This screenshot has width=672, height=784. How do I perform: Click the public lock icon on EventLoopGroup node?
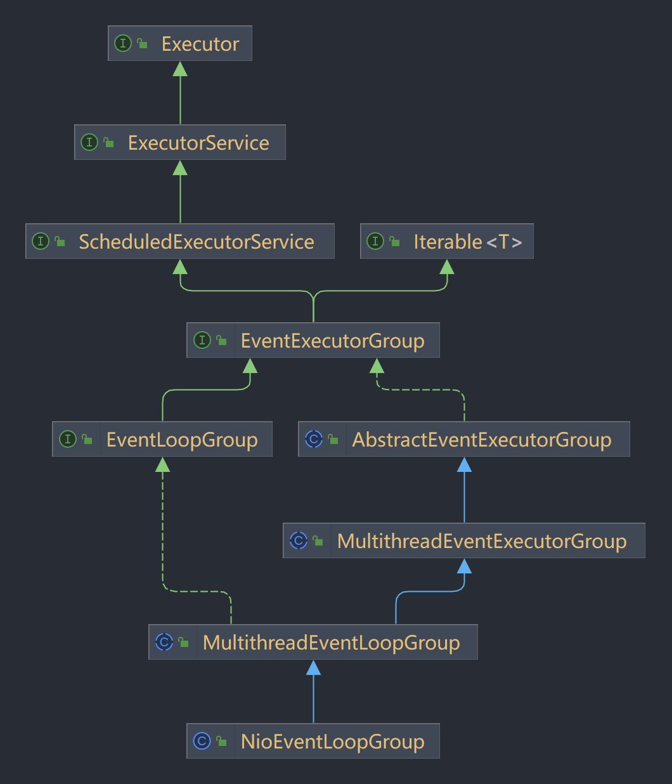(87, 439)
